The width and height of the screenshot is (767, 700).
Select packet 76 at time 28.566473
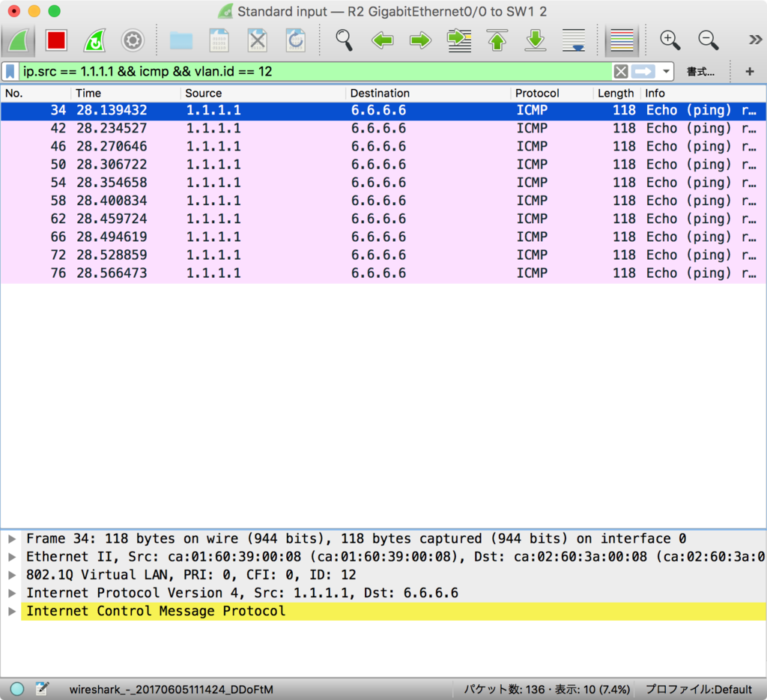click(383, 273)
